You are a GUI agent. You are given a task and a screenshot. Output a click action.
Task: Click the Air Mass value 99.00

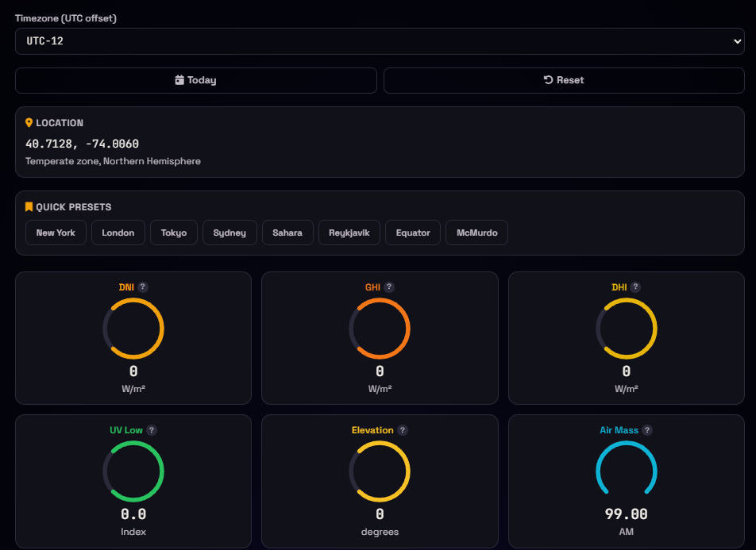click(627, 513)
